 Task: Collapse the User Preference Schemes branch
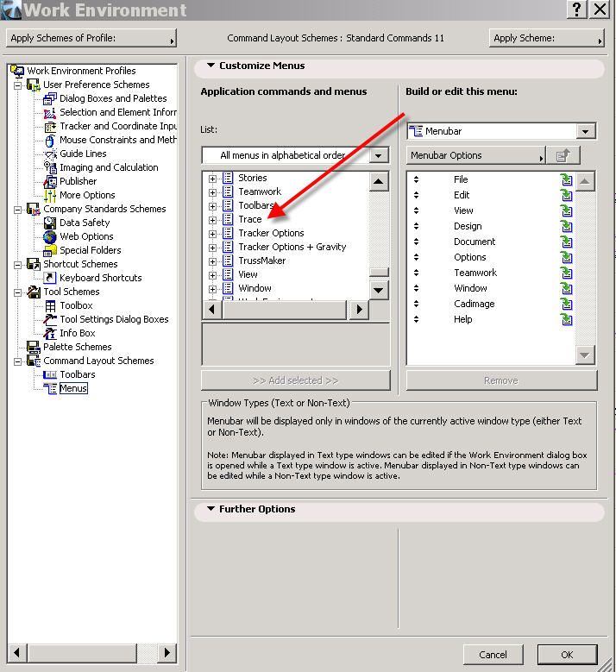(17, 85)
